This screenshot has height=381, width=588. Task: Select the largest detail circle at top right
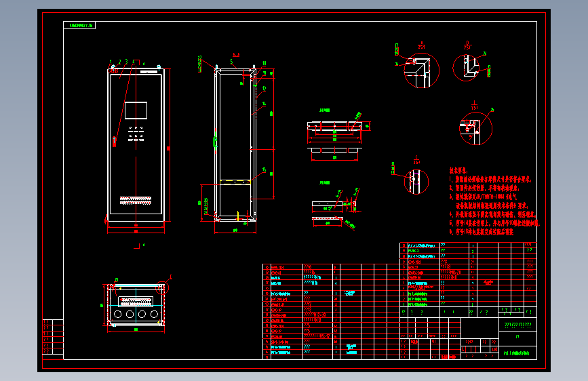[421, 71]
